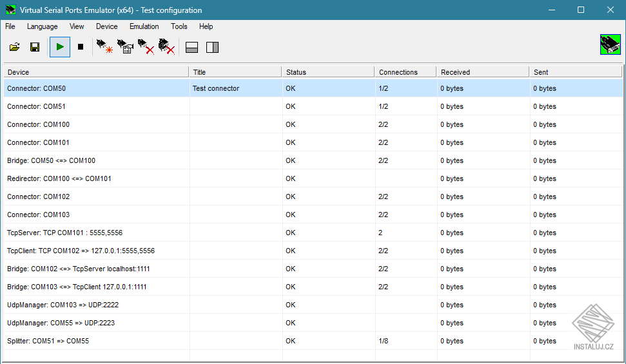Switch to the horizontal split layout icon
The image size is (626, 364).
point(191,47)
